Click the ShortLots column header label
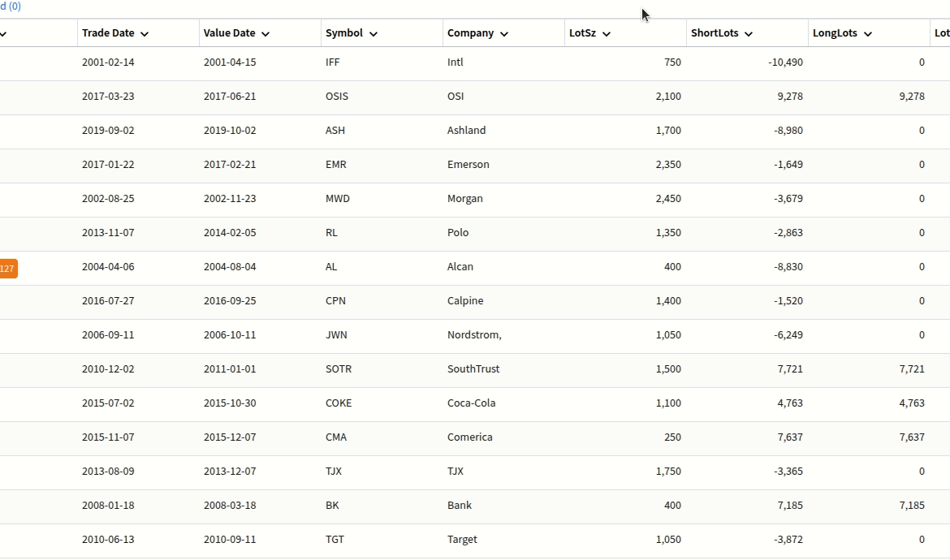The height and width of the screenshot is (560, 950). (715, 32)
